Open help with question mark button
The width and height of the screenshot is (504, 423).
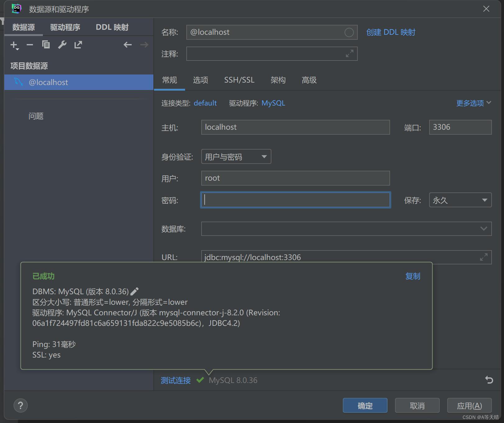(x=20, y=405)
